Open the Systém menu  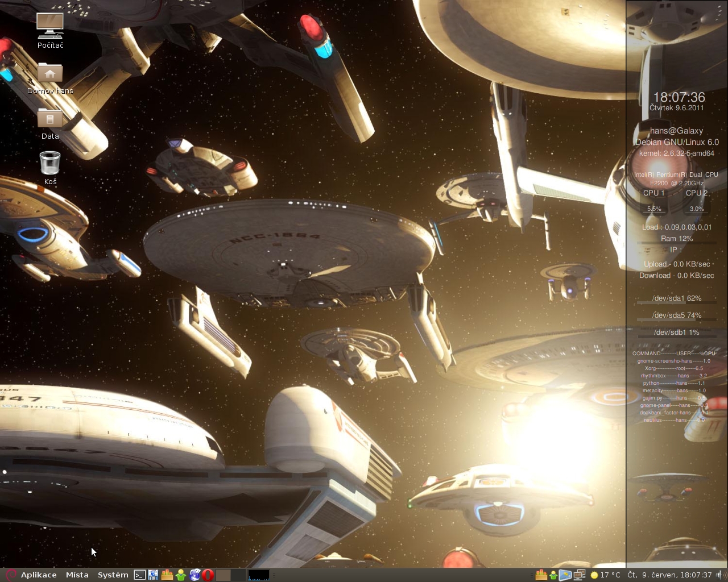coord(113,575)
